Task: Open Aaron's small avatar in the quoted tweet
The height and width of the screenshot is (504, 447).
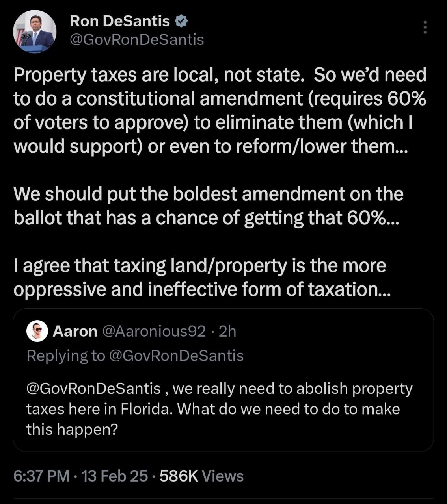Action: point(37,331)
